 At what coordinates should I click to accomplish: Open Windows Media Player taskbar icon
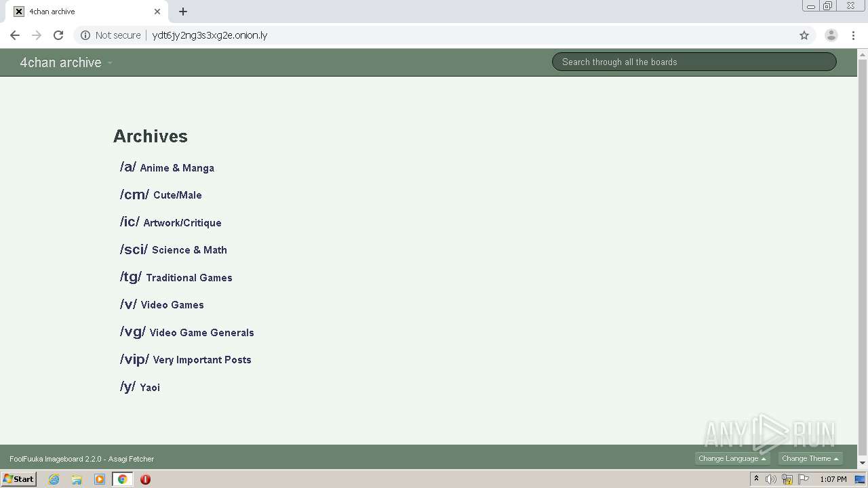(100, 479)
